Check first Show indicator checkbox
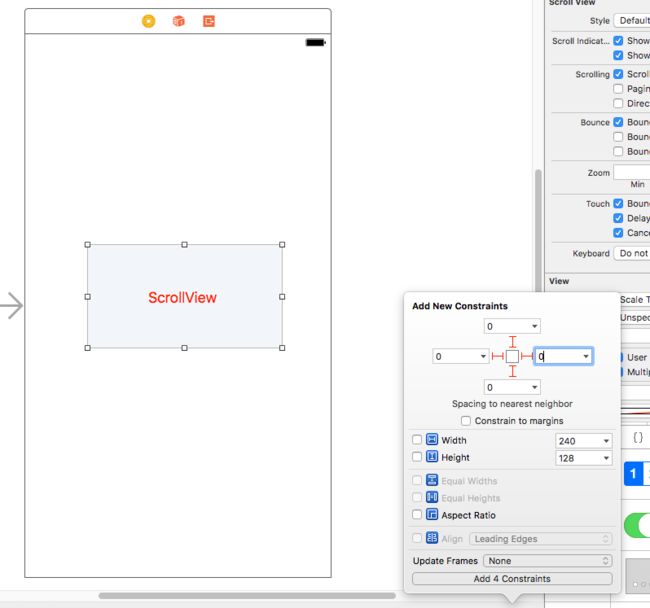 618,41
